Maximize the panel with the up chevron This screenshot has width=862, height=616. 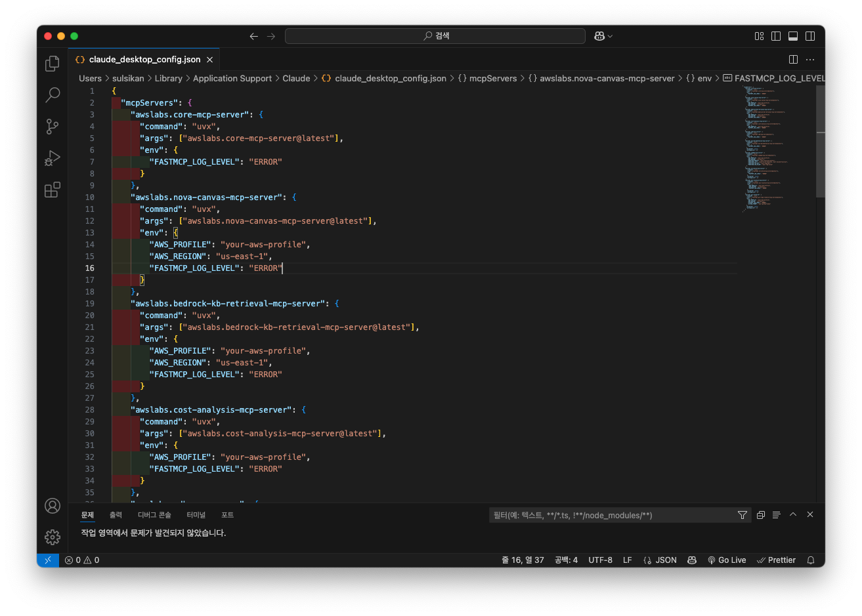(793, 515)
